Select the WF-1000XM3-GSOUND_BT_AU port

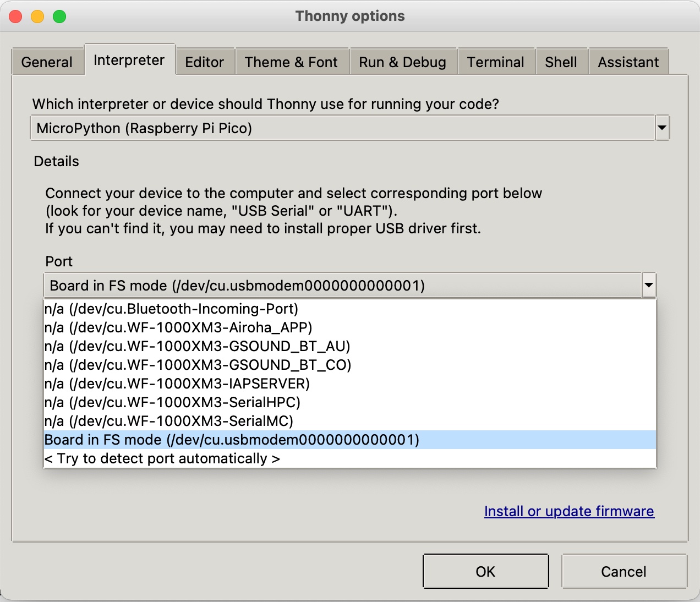coord(350,346)
